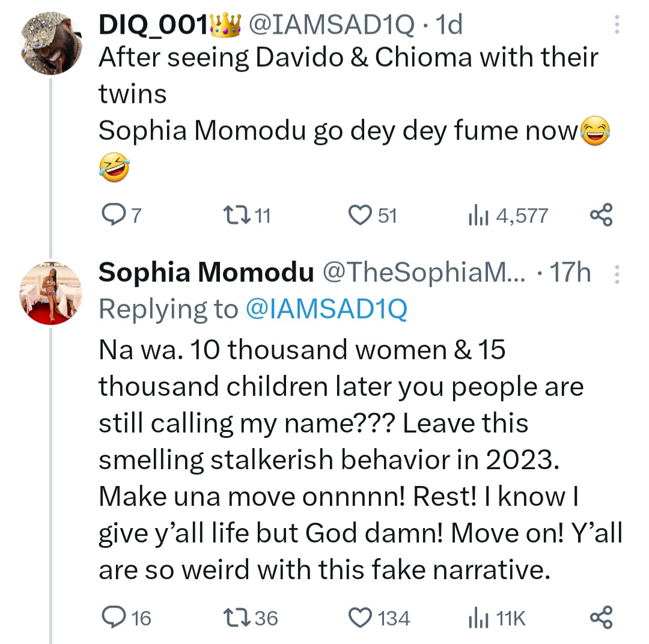Like Sophia Momodu's reply
Viewport: 649px width, 644px height.
[361, 617]
